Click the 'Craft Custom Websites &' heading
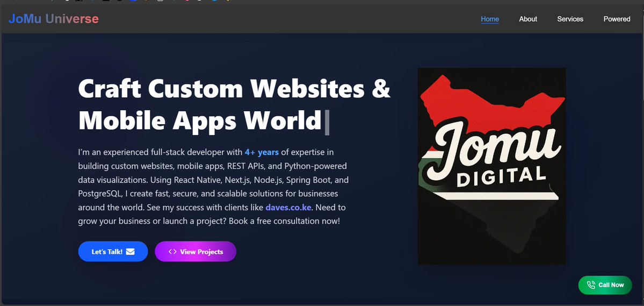The height and width of the screenshot is (306, 644). point(234,88)
